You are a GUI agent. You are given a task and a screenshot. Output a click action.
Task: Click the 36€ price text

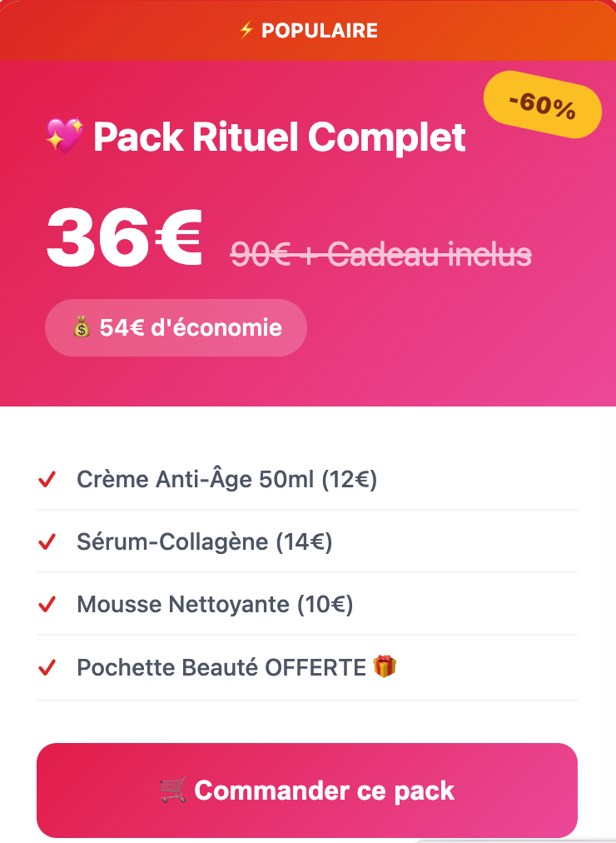(124, 237)
